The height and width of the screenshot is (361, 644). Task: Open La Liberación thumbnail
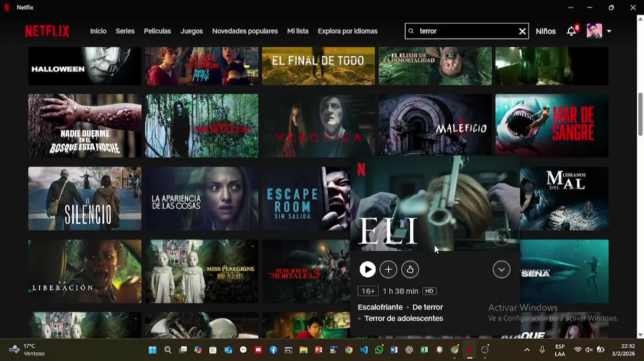[85, 271]
